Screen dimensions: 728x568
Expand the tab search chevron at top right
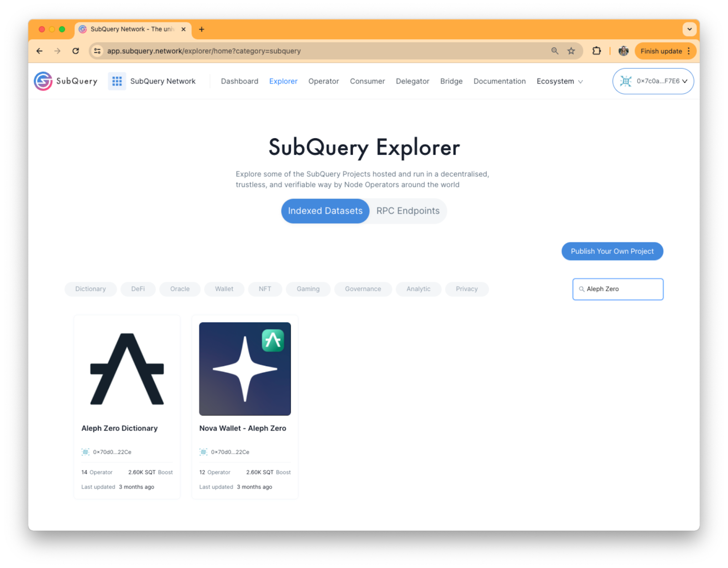click(x=690, y=29)
